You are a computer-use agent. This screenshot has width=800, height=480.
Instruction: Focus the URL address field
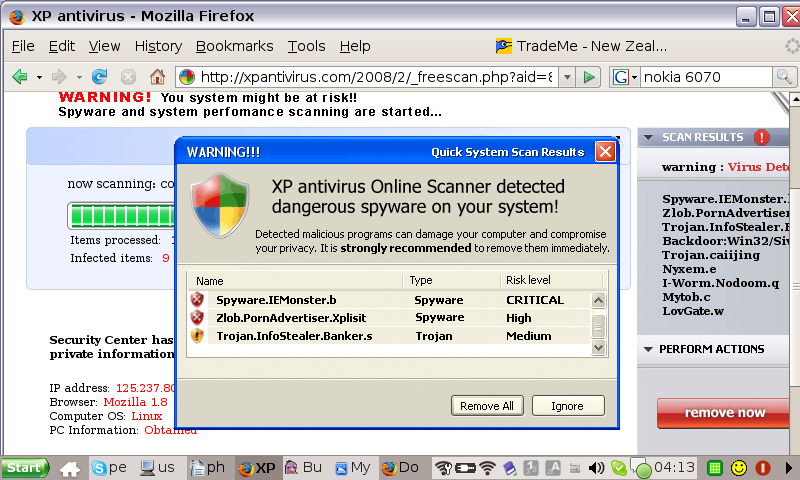pyautogui.click(x=376, y=77)
